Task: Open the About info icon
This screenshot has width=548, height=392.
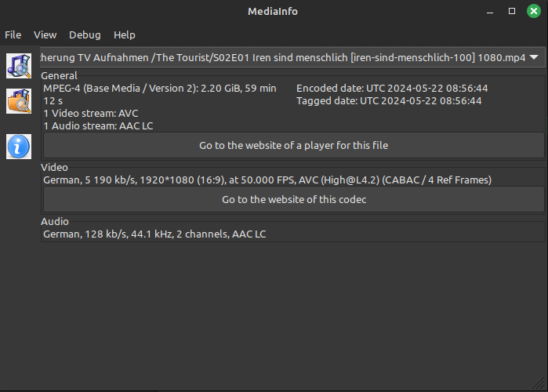Action: point(19,147)
